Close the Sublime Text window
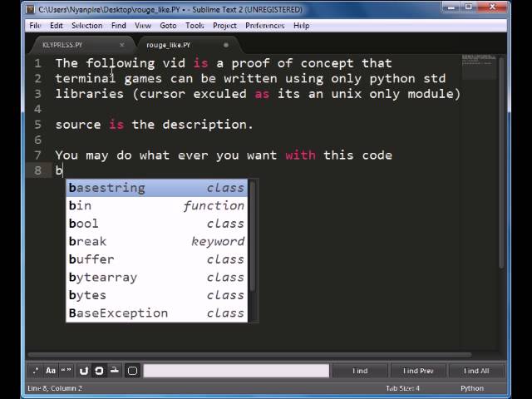532x399 pixels. tap(493, 7)
